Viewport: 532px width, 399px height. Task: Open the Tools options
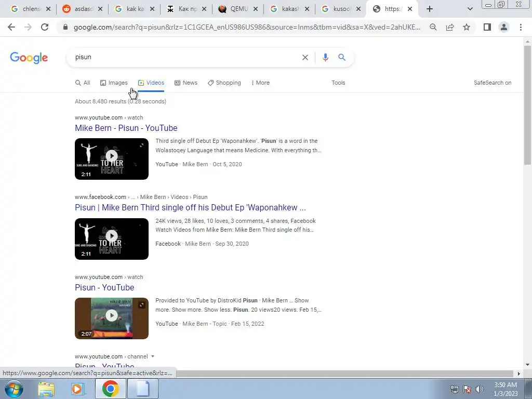tap(338, 83)
